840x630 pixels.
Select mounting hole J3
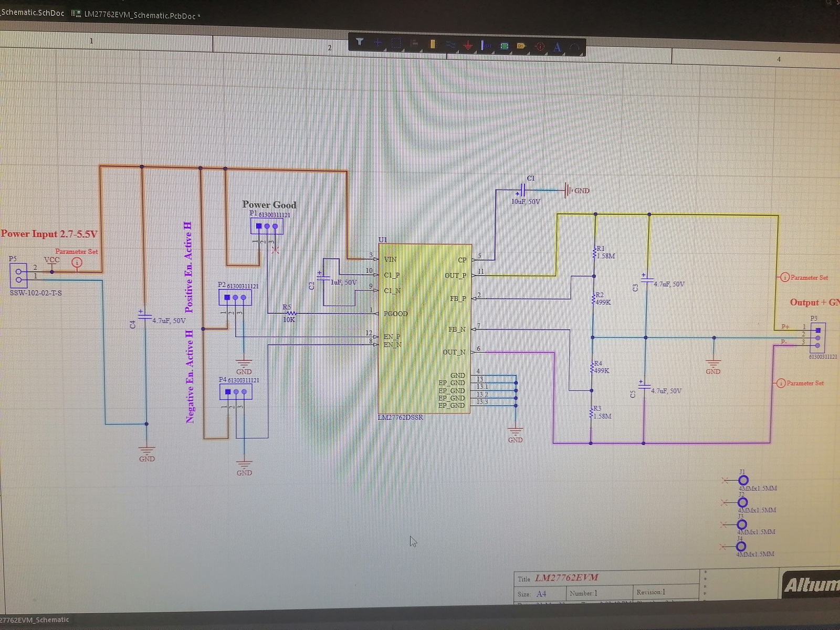click(742, 524)
